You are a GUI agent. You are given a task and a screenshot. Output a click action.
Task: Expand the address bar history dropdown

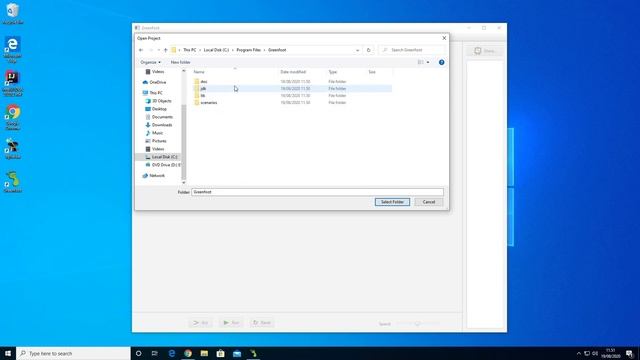point(358,50)
